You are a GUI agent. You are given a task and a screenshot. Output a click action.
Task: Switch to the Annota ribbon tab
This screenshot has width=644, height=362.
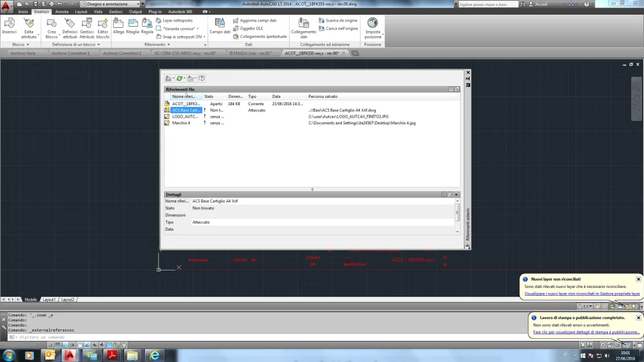pyautogui.click(x=62, y=11)
